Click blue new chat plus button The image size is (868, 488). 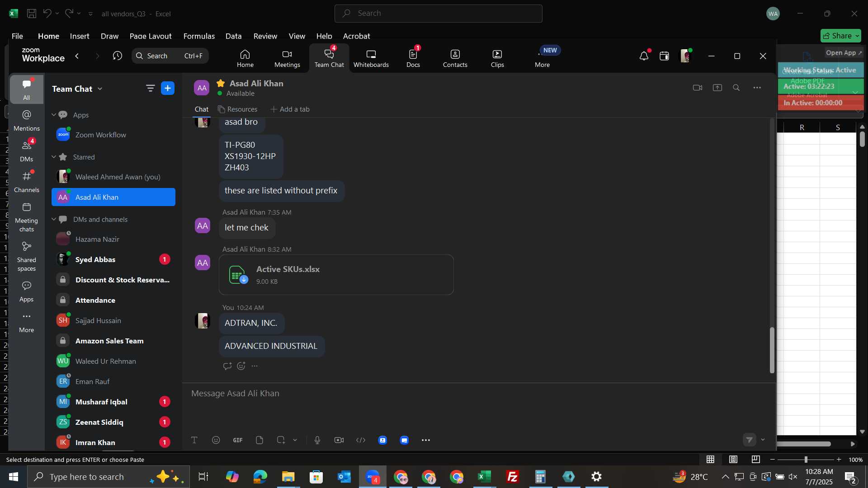pos(168,88)
